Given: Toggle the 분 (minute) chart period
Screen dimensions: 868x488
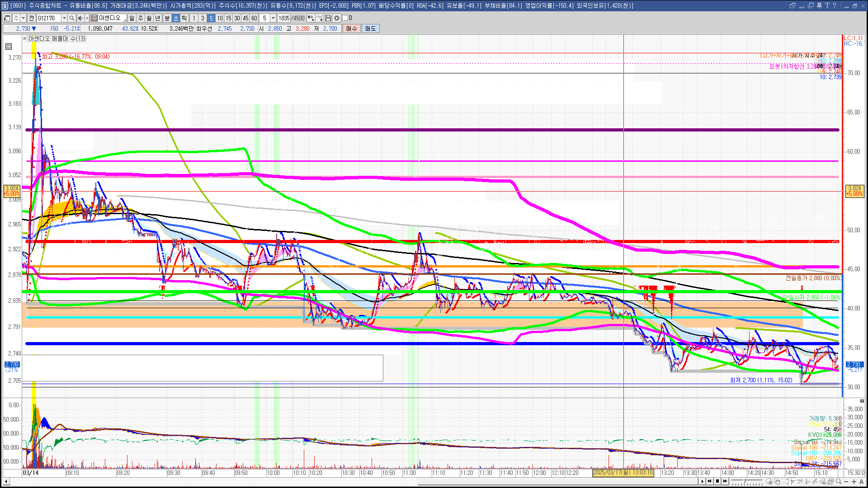Looking at the screenshot, I should (167, 18).
